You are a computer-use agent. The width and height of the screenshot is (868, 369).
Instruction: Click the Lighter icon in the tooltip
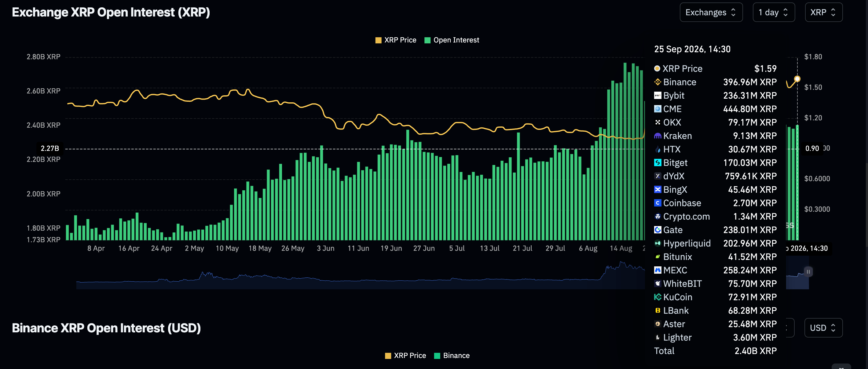(x=657, y=337)
